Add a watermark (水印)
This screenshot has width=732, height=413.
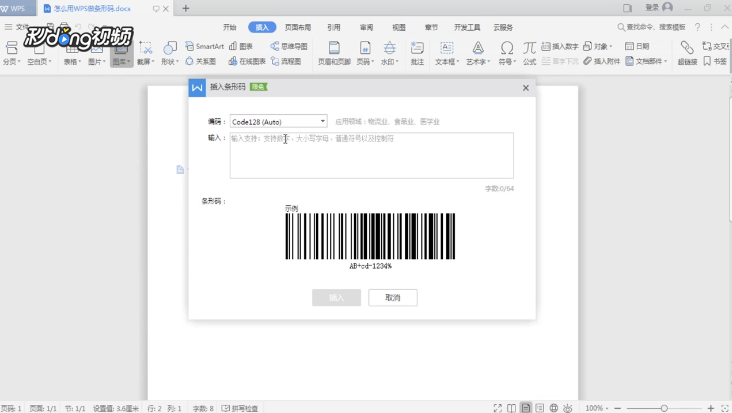tap(389, 52)
